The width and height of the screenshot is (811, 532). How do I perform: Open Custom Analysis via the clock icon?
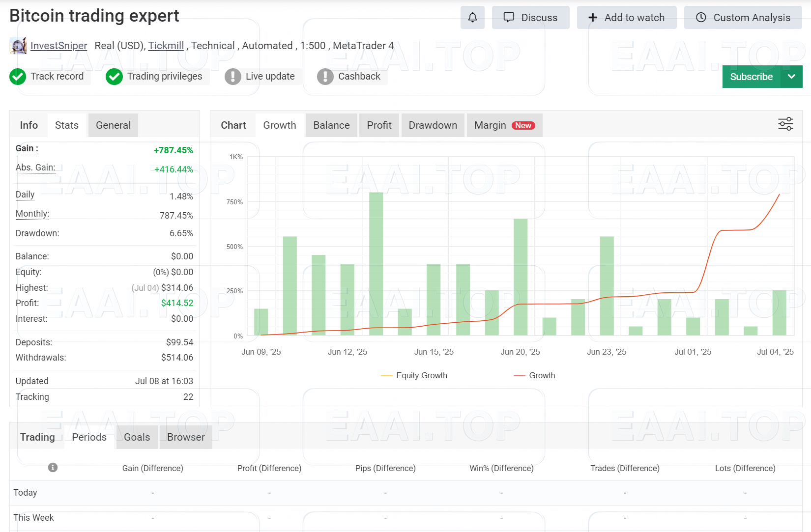click(x=700, y=17)
